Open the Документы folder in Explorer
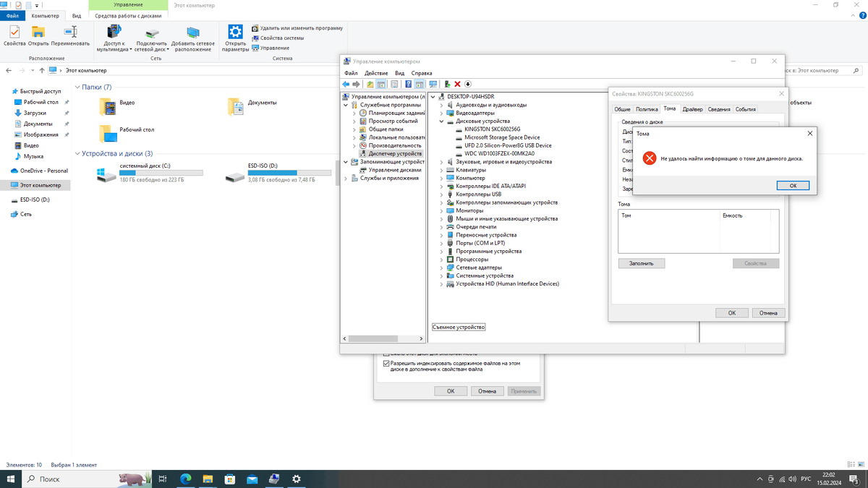This screenshot has width=868, height=488. 252,106
